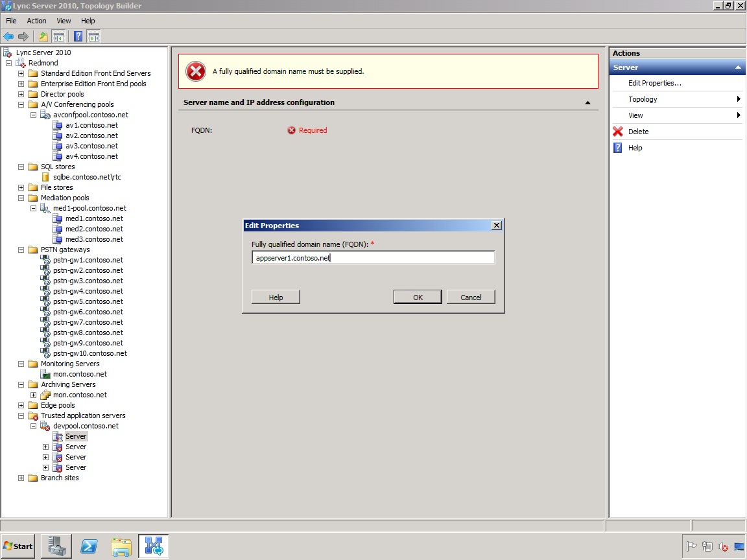
Task: Expand the File stores node
Action: pyautogui.click(x=21, y=187)
